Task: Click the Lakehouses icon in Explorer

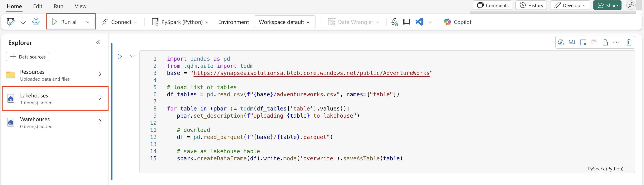Action: point(10,99)
